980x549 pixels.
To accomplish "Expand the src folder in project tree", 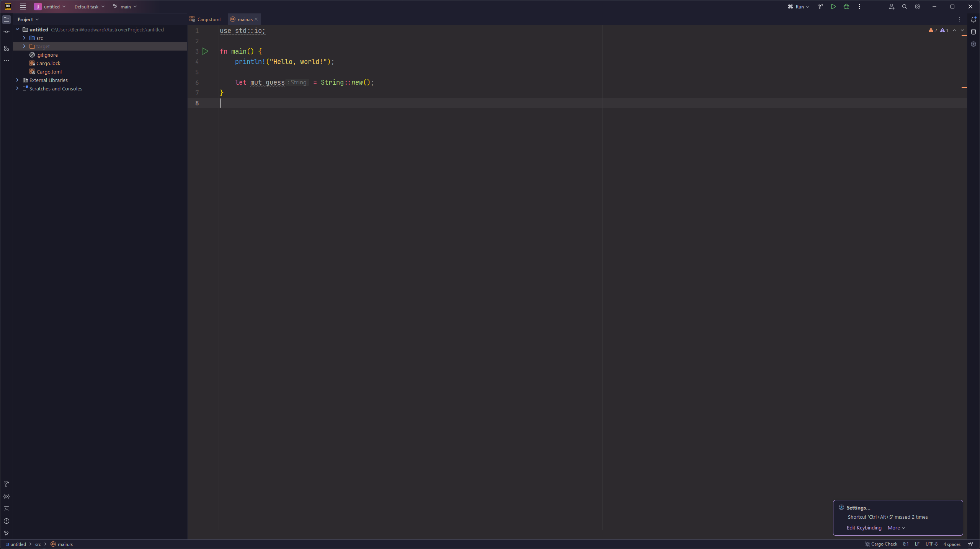I will 24,38.
